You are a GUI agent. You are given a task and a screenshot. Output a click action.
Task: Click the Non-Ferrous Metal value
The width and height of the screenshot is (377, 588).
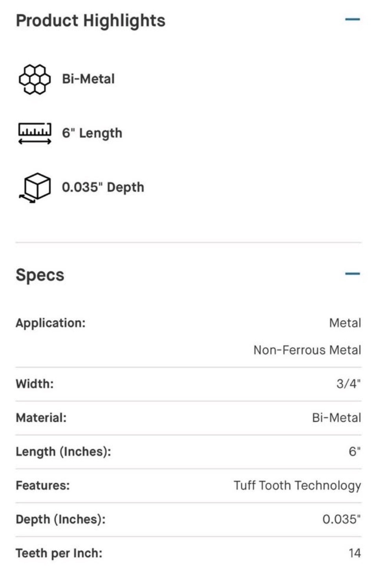click(x=307, y=350)
